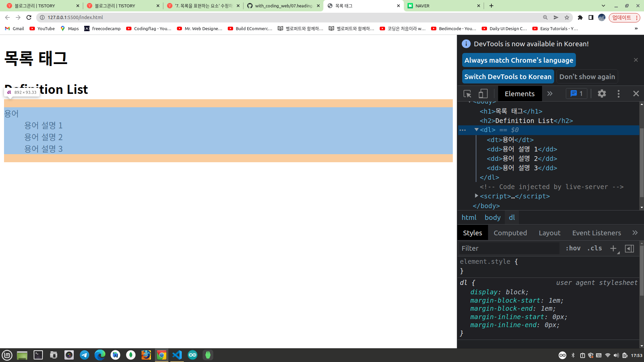
Task: Open the Extensions puzzle icon
Action: coord(580,17)
